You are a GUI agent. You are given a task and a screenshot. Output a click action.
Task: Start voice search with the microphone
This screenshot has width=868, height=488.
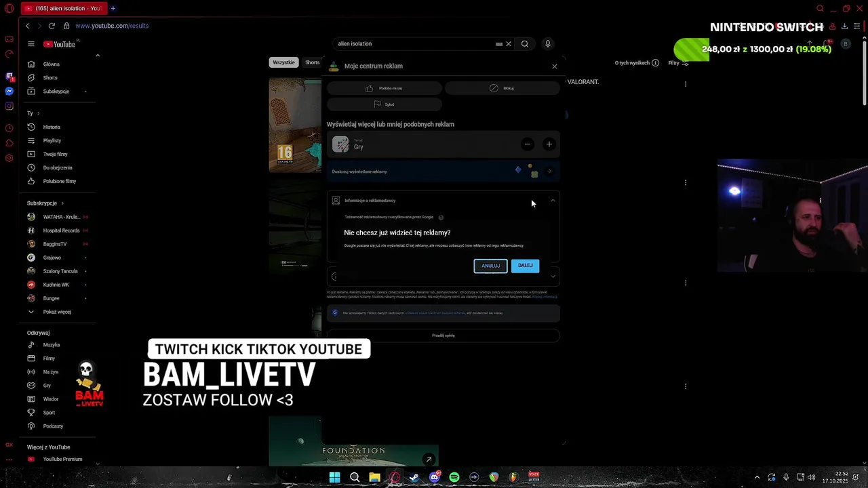[548, 44]
